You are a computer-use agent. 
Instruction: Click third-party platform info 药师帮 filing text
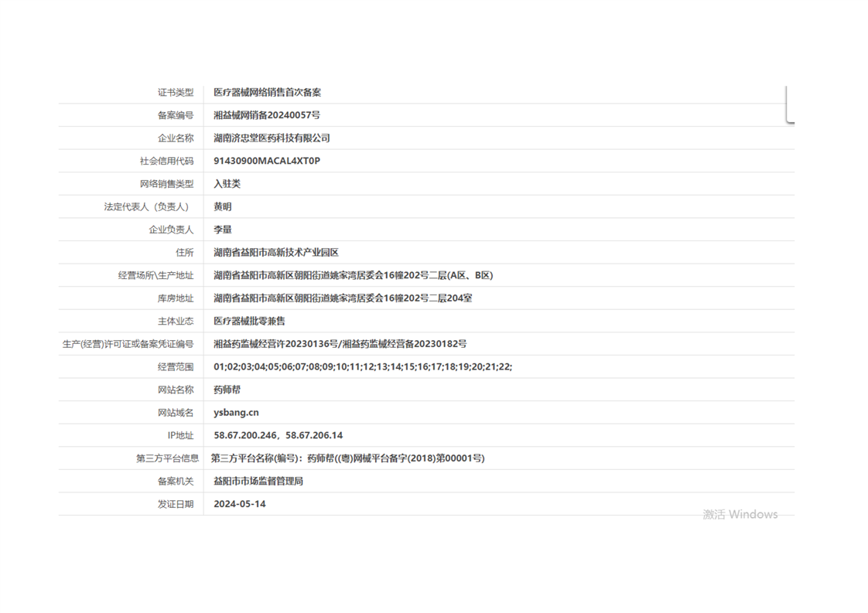347,458
